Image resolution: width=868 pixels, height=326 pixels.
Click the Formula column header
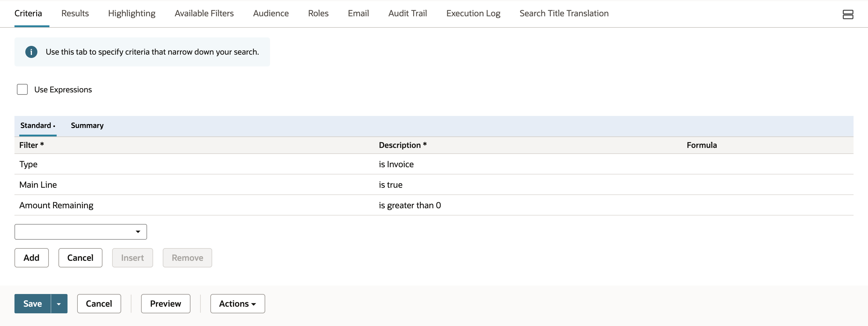coord(702,145)
